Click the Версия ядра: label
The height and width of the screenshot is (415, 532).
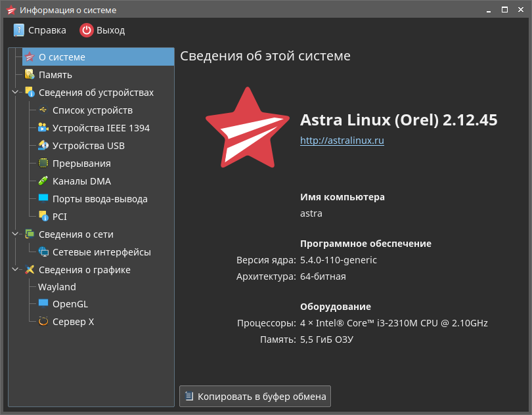point(266,260)
